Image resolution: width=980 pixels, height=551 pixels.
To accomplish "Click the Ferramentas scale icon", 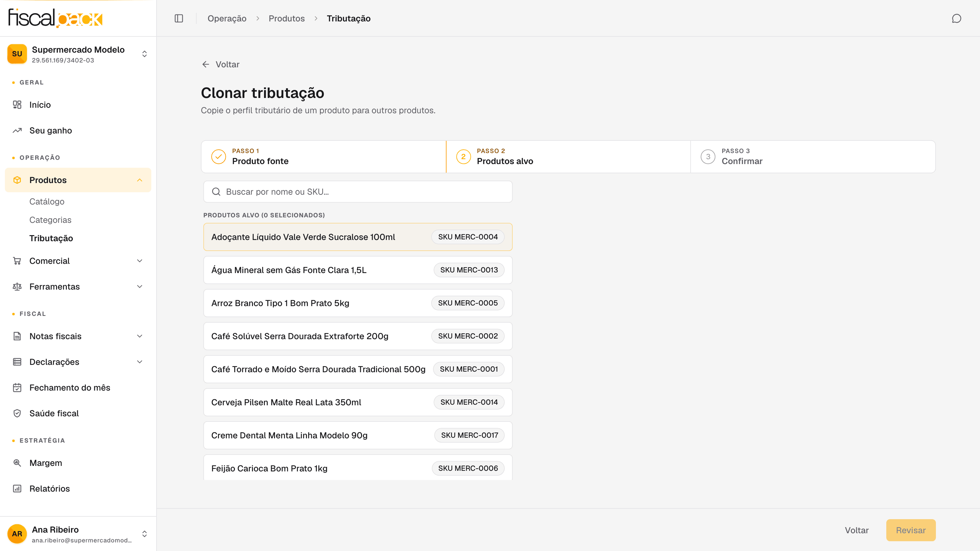I will [x=17, y=287].
